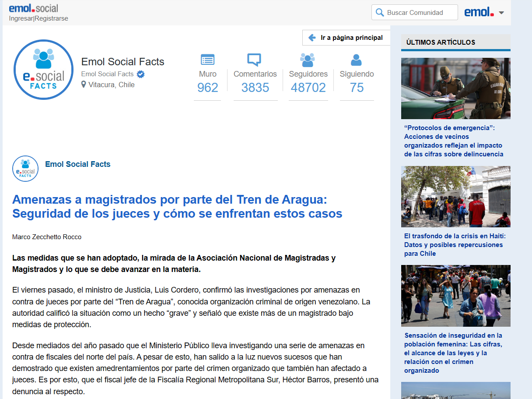Click the Vitacura, Chile location text

coord(112,85)
